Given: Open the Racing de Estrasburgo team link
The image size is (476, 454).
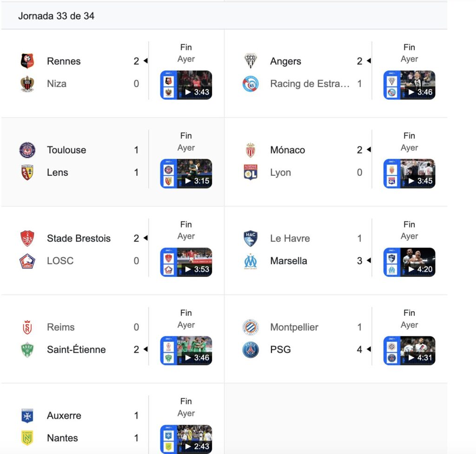Looking at the screenshot, I should pos(310,84).
